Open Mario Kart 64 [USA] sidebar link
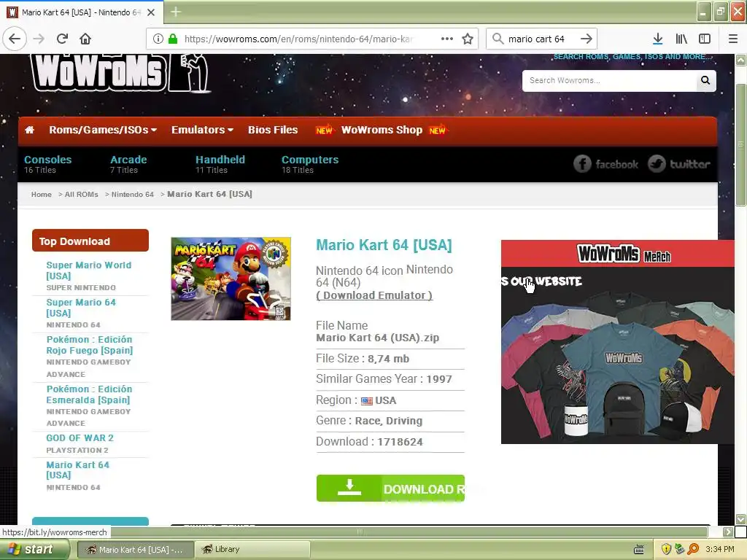747x560 pixels. [77, 470]
